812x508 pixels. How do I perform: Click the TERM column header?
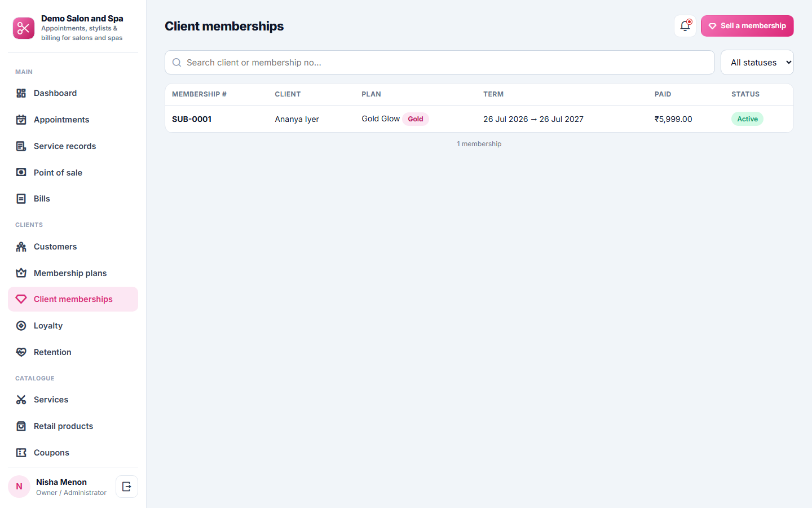tap(493, 94)
